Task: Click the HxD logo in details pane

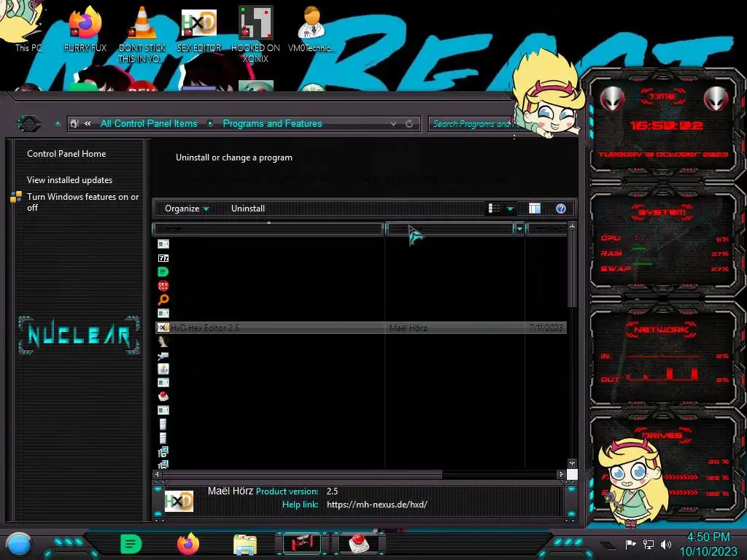Action: coord(179,501)
